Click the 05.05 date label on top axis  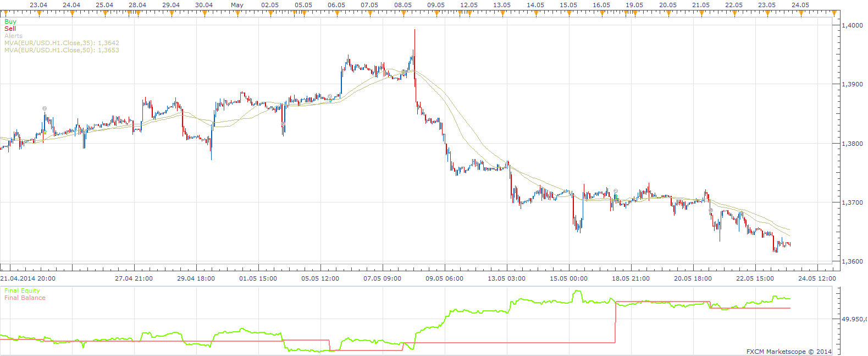(x=303, y=5)
